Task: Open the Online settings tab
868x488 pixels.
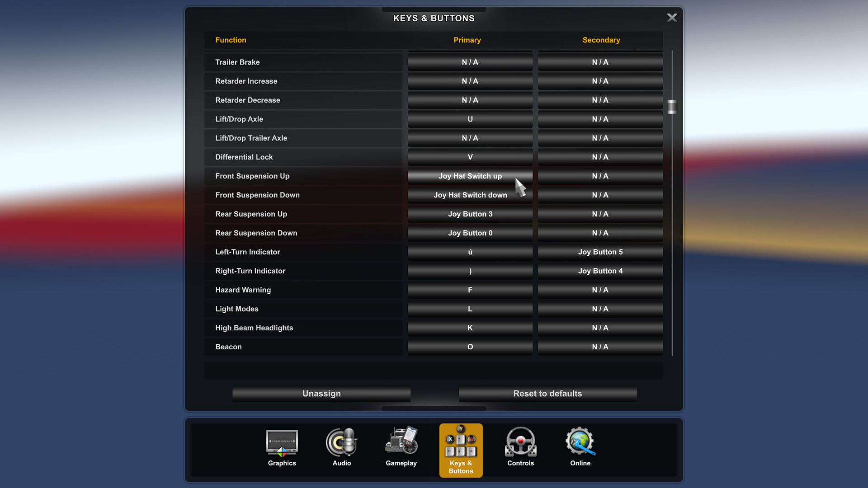Action: [580, 450]
